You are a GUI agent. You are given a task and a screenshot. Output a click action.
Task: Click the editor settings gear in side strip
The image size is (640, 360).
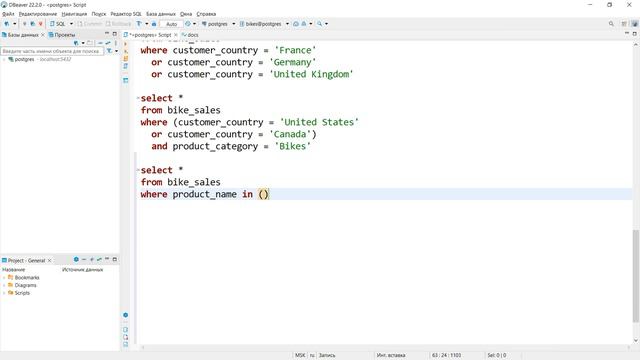(126, 315)
